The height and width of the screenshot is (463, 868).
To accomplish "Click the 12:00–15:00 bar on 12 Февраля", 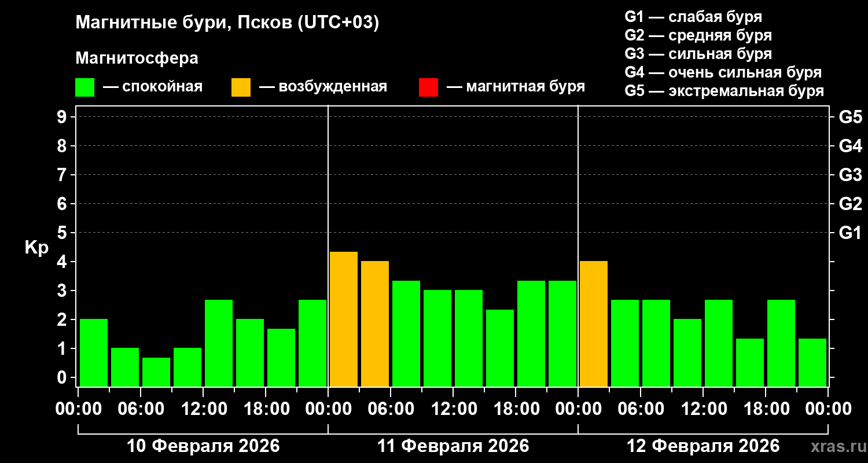I will 719,343.
